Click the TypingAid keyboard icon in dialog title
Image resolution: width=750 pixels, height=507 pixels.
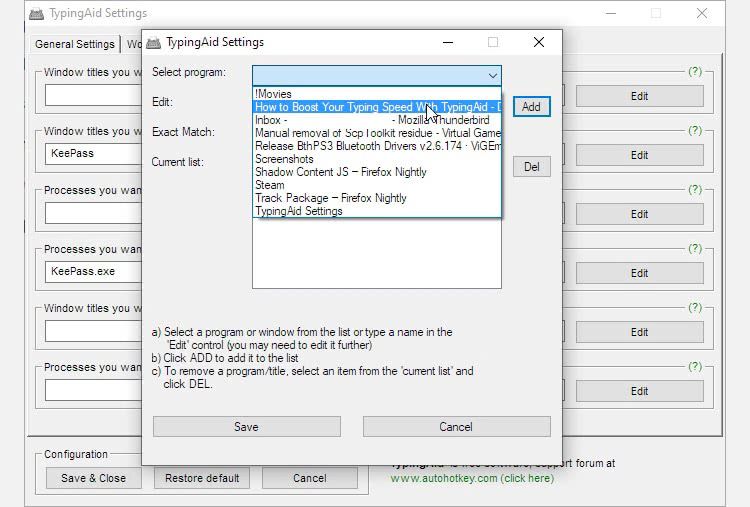point(154,43)
